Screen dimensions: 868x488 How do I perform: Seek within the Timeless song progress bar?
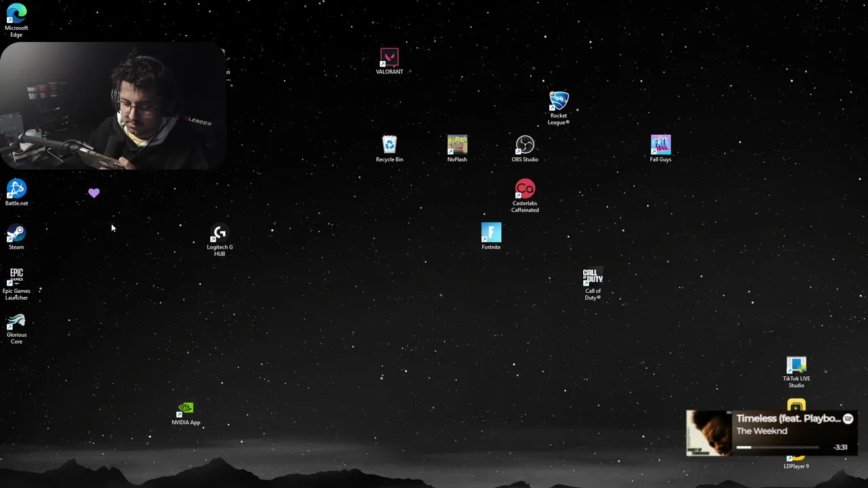778,447
